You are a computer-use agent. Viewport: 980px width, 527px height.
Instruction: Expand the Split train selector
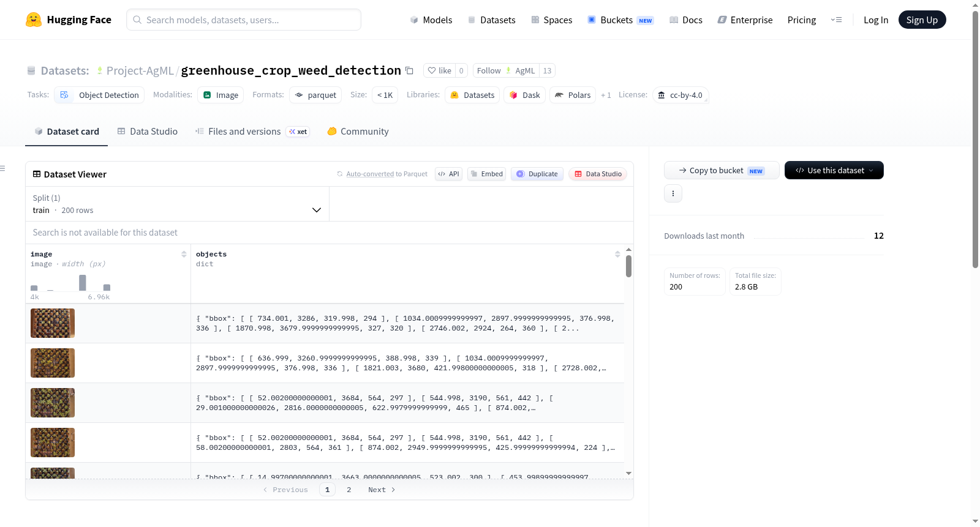177,204
